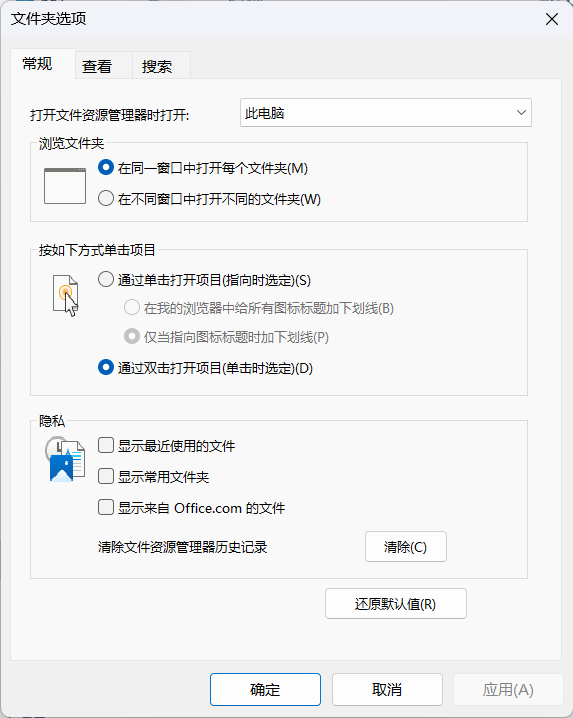Close the 文件夹选项 dialog
Viewport: 573px width, 718px height.
[x=552, y=19]
